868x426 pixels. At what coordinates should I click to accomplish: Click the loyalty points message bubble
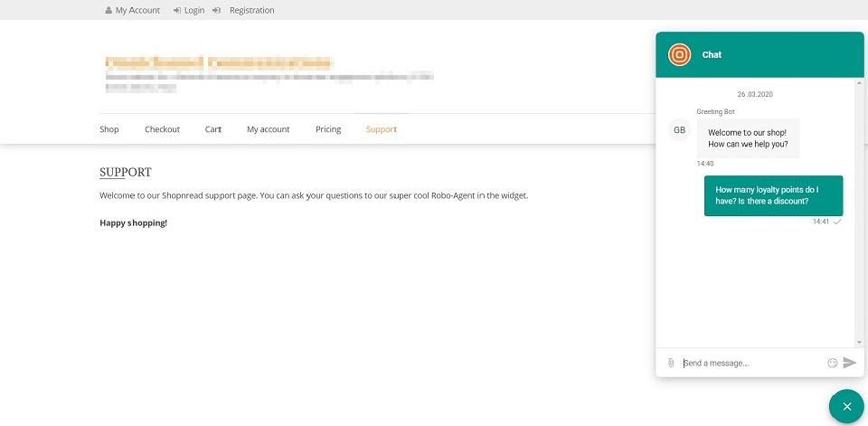click(x=773, y=195)
